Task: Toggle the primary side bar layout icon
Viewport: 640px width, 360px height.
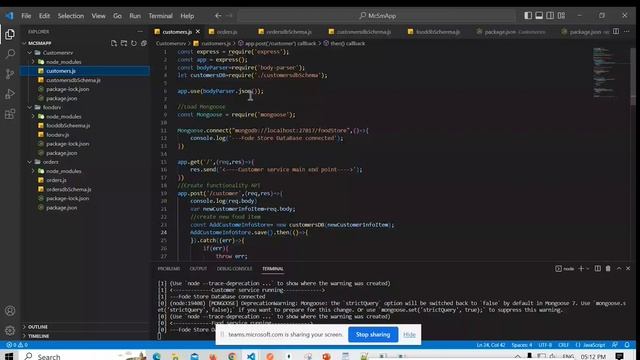Action: coord(528,16)
